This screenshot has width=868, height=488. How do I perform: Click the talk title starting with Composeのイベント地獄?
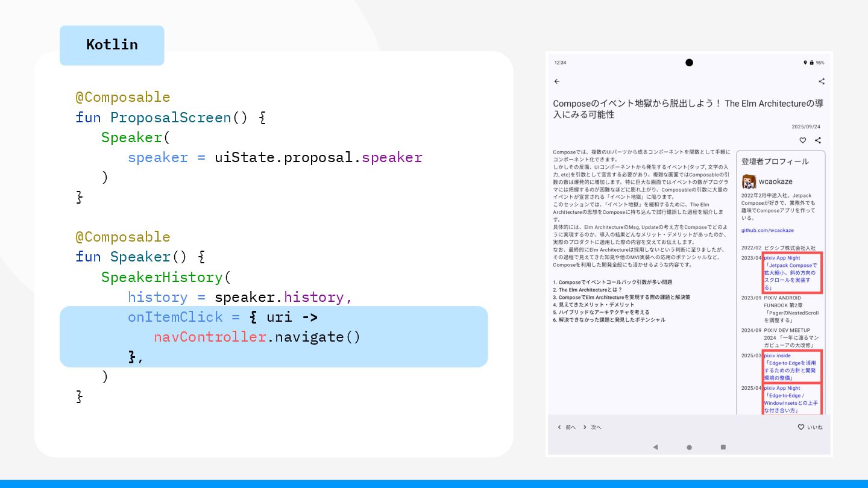tap(688, 109)
